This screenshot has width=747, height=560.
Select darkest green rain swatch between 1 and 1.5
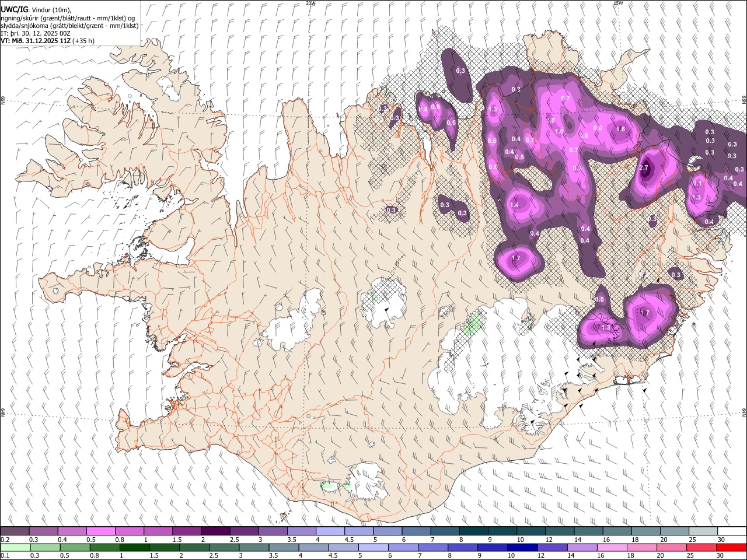point(134,547)
